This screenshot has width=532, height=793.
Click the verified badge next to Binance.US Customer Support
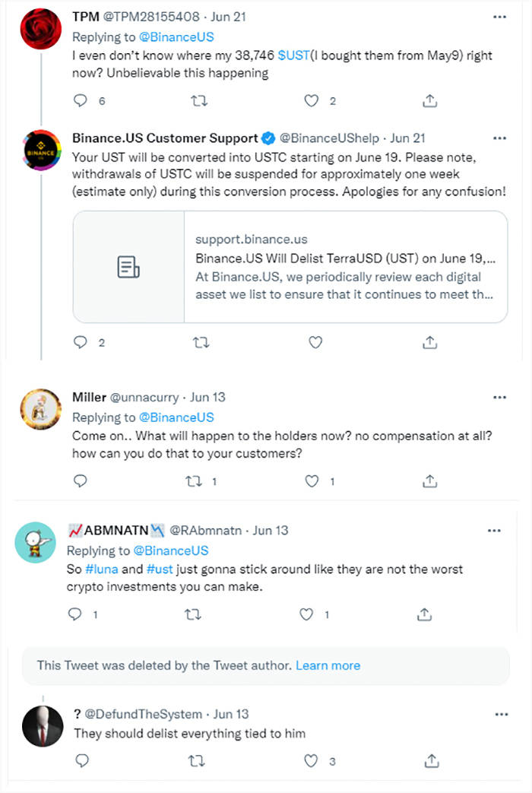tap(268, 138)
